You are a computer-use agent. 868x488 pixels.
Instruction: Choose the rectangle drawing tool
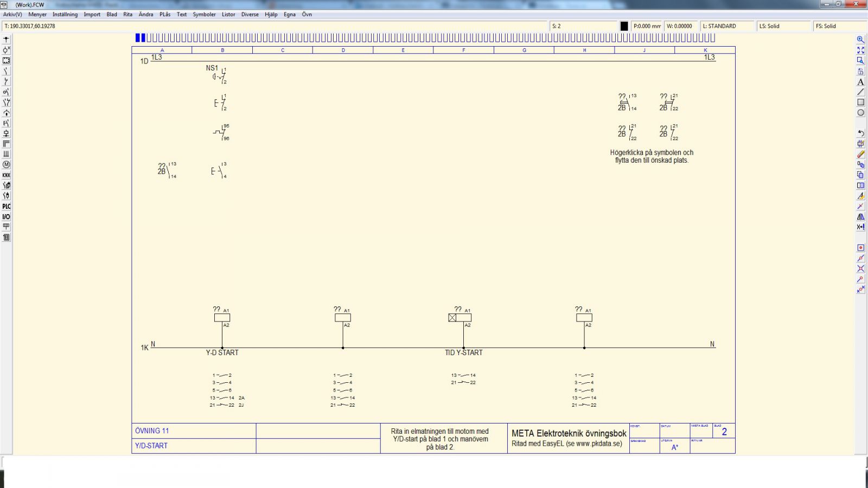[860, 102]
